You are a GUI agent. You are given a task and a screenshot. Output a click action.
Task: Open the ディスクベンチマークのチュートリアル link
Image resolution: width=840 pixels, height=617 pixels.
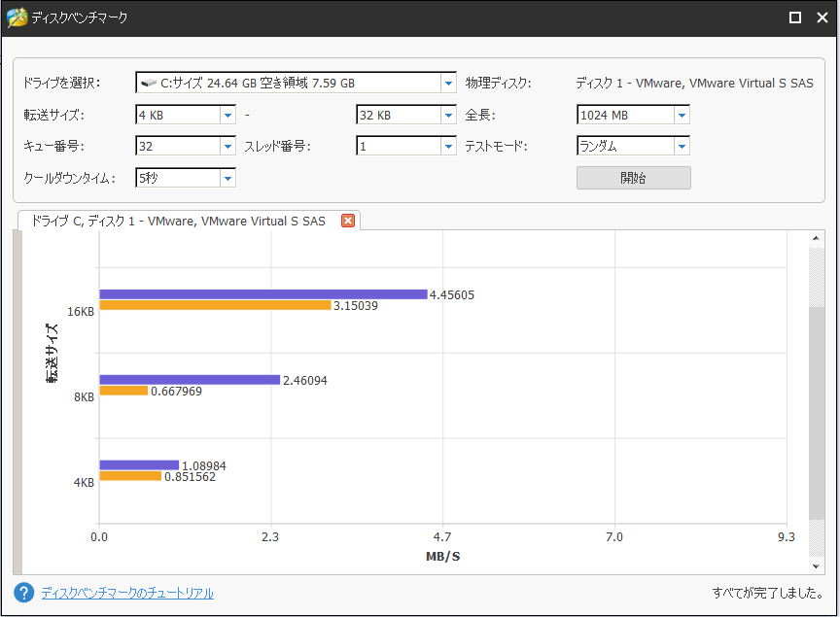pos(127,593)
